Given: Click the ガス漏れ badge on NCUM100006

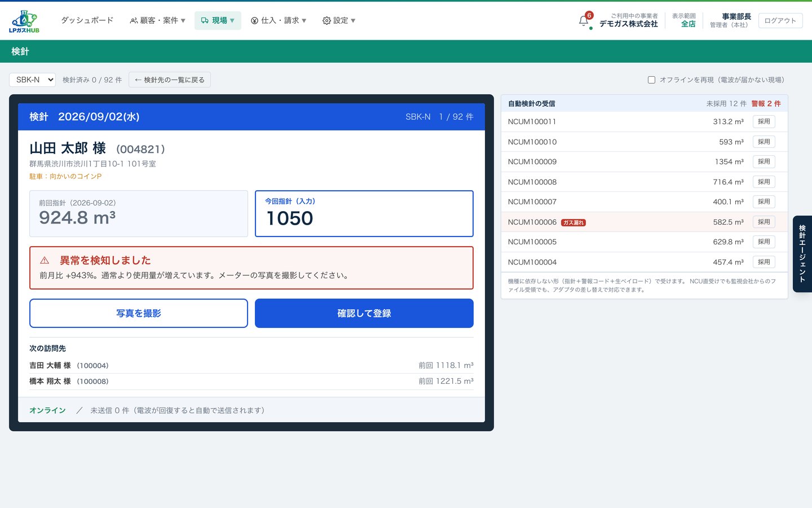Looking at the screenshot, I should (x=573, y=222).
